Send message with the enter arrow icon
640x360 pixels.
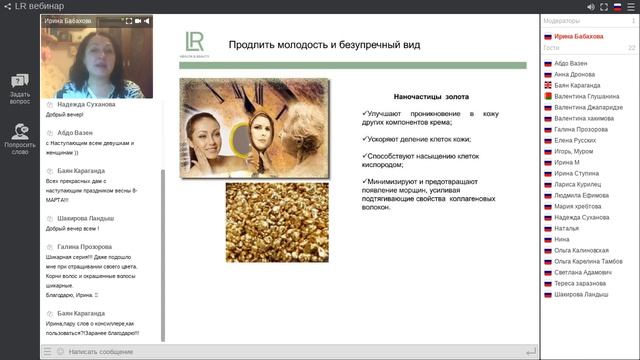coord(531,351)
